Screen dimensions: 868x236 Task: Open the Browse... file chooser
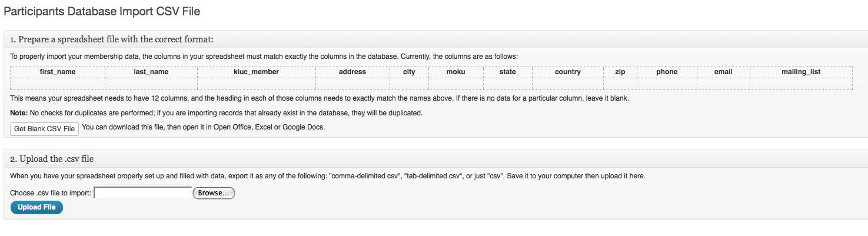214,193
